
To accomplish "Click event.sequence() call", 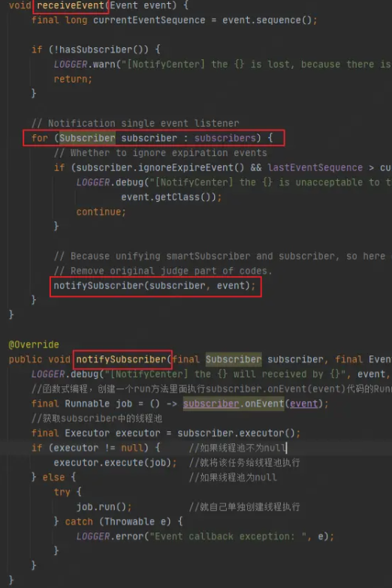I will (269, 19).
